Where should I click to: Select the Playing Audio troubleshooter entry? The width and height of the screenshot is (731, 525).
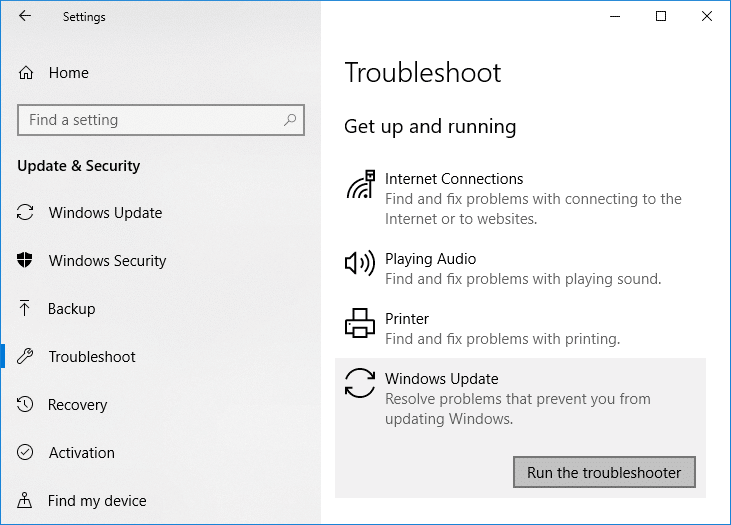tap(520, 269)
